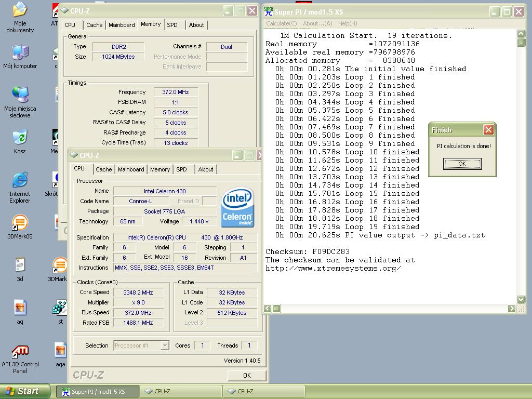This screenshot has width=532, height=399.
Task: Launch Internet Explorer desktop icon
Action: pyautogui.click(x=20, y=187)
